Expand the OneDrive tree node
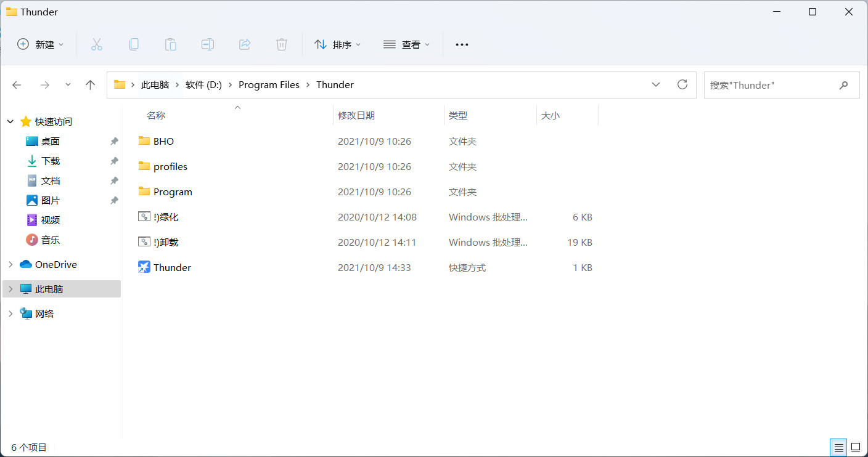This screenshot has width=868, height=457. point(10,264)
